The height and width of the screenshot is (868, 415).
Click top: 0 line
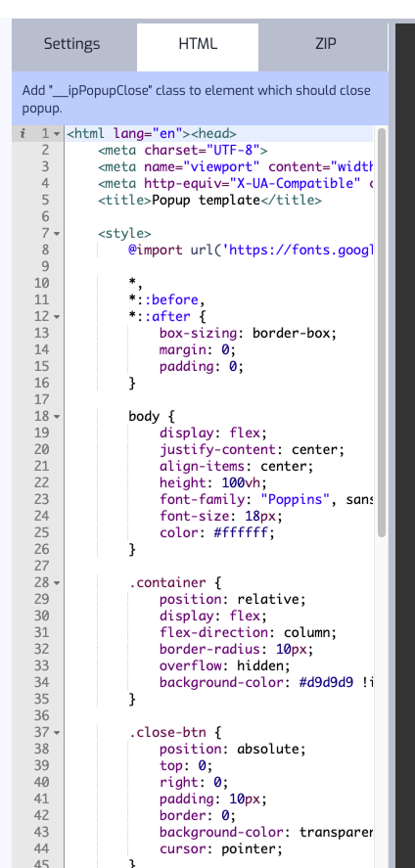tap(186, 765)
